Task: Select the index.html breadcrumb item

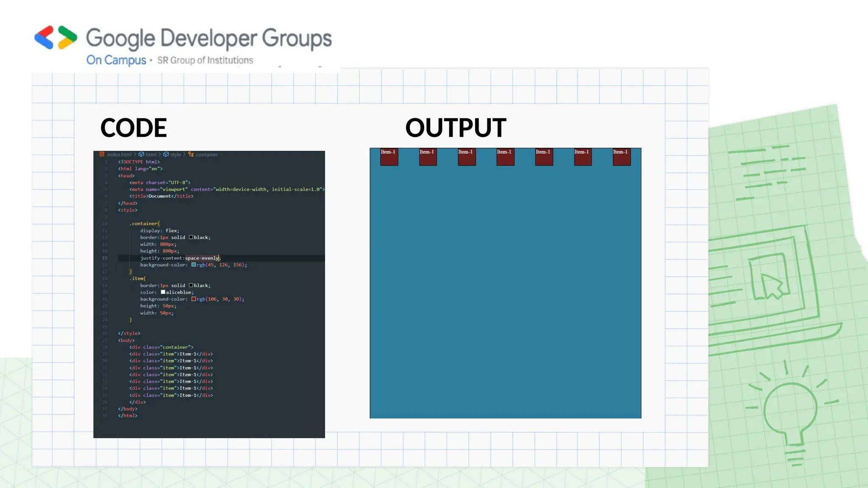Action: [119, 155]
